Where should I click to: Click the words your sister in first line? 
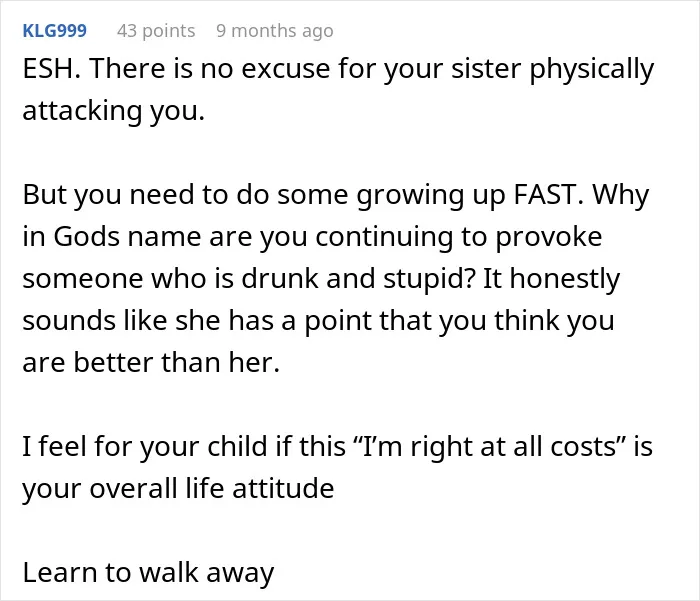coord(453,69)
